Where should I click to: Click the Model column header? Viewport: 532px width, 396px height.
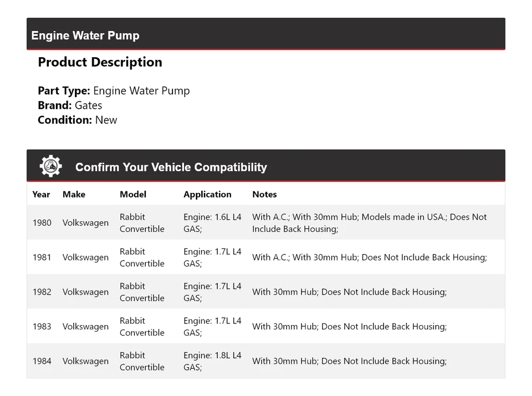[133, 194]
